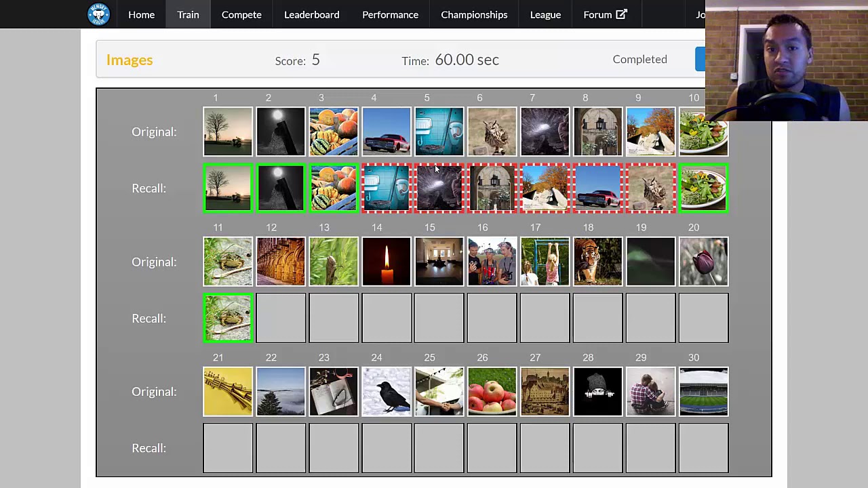Viewport: 868px width, 488px height.
Task: Click original image 4 red car
Action: pos(387,131)
